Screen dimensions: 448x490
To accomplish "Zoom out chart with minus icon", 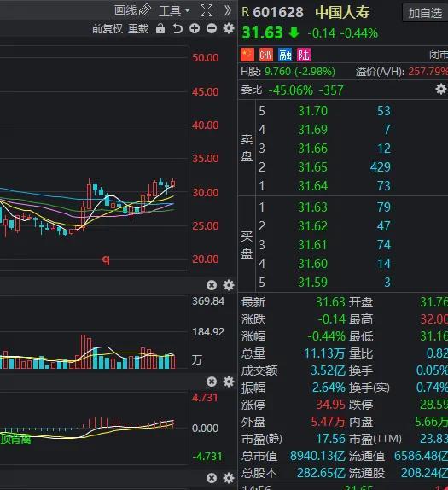I will (212, 28).
